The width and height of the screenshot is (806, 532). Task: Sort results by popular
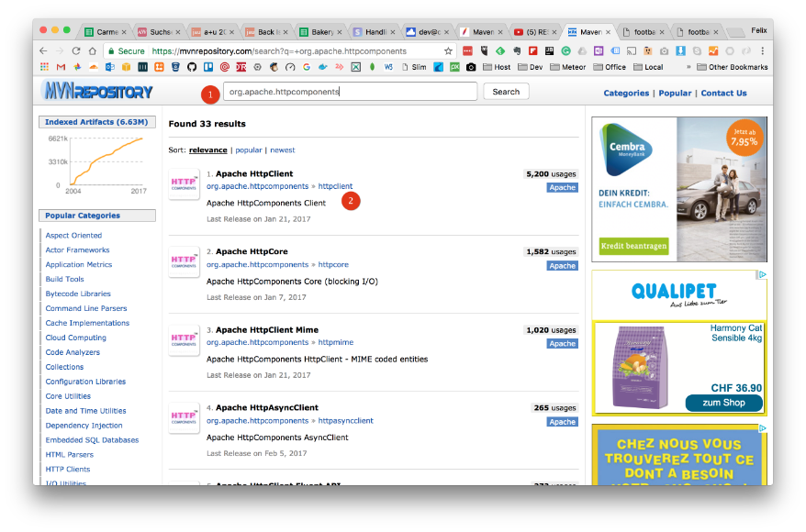click(x=249, y=150)
